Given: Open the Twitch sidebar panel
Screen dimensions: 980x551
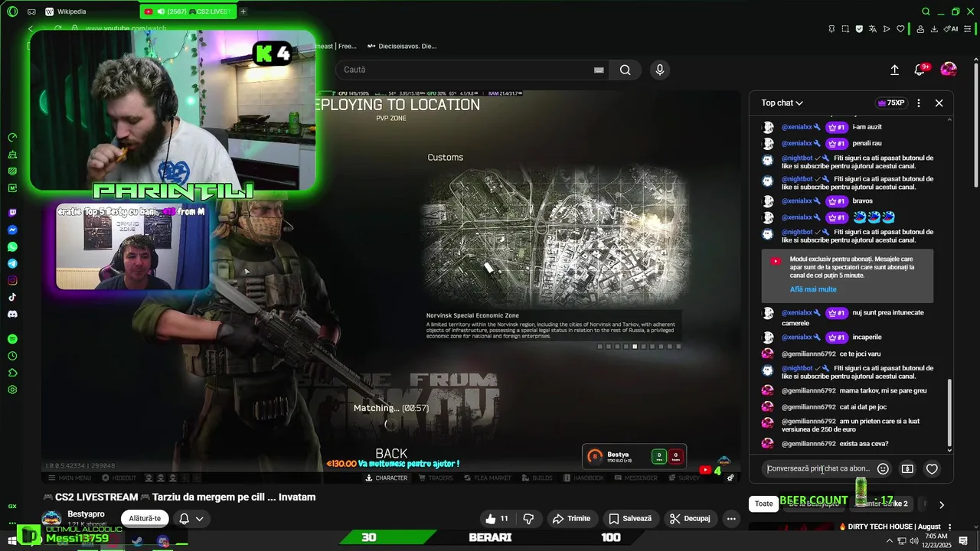Looking at the screenshot, I should point(12,213).
